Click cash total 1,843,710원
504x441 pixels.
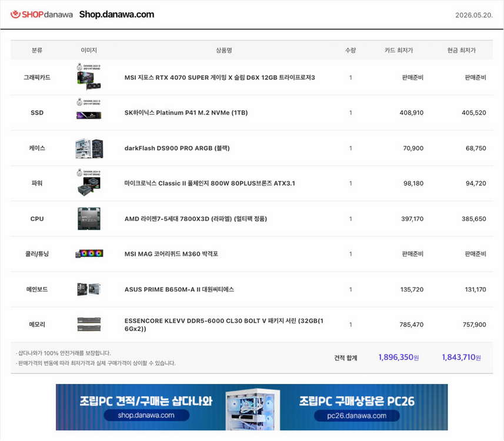coord(461,358)
